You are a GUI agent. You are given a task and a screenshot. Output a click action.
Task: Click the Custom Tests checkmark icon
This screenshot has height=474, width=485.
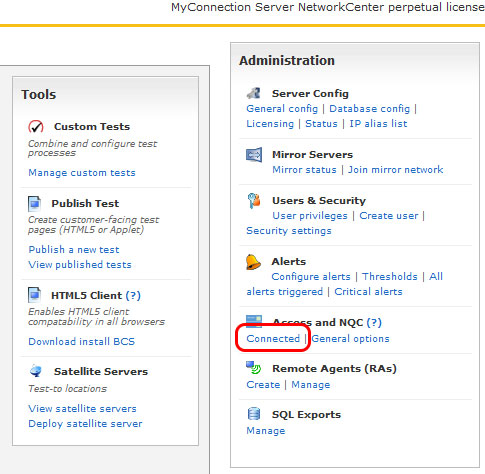click(36, 127)
